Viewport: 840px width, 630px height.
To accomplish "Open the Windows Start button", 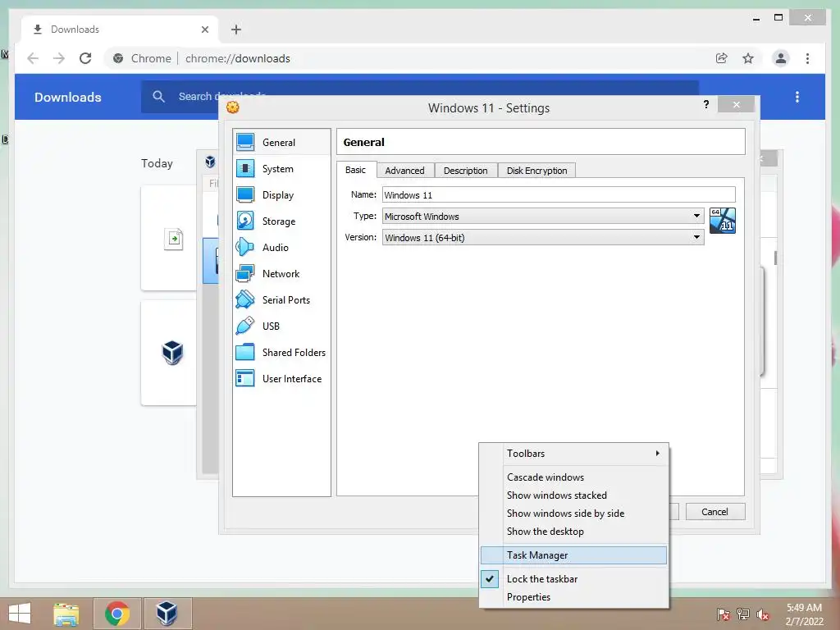I will click(x=20, y=614).
